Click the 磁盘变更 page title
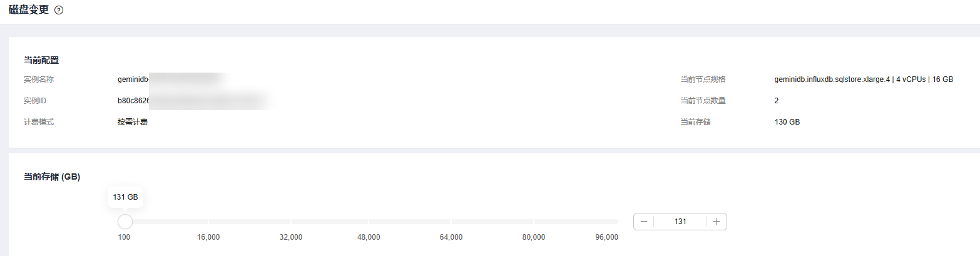This screenshot has height=256, width=980. 29,10
